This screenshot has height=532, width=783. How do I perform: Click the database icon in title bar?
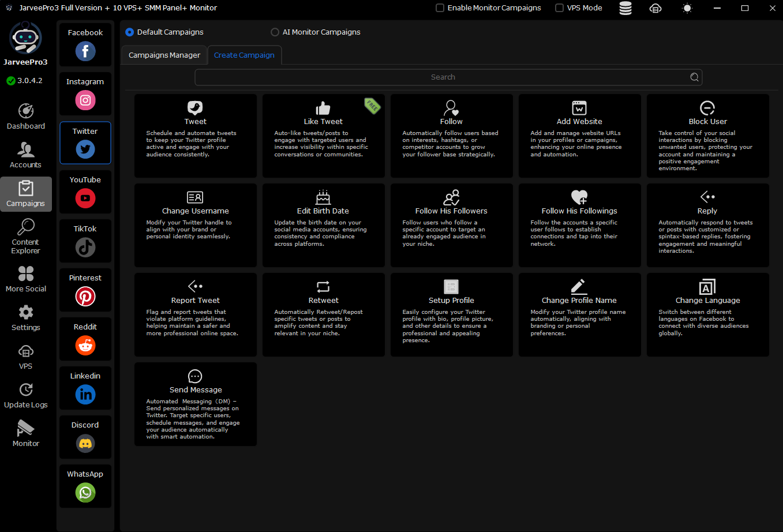click(625, 8)
